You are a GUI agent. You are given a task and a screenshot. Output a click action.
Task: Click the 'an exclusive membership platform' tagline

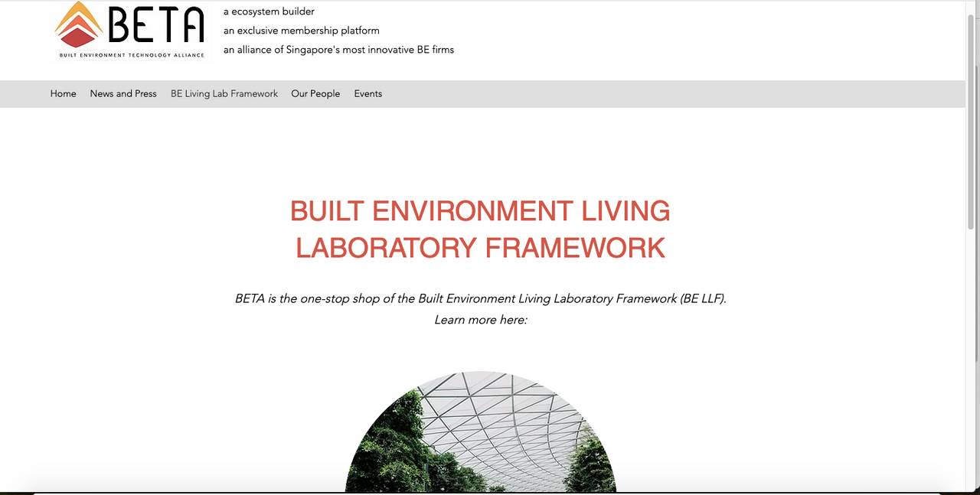(301, 31)
